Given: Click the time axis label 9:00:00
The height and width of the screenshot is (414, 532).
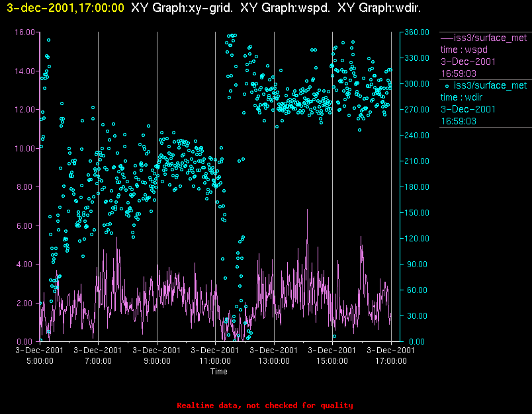Looking at the screenshot, I should 157,361.
